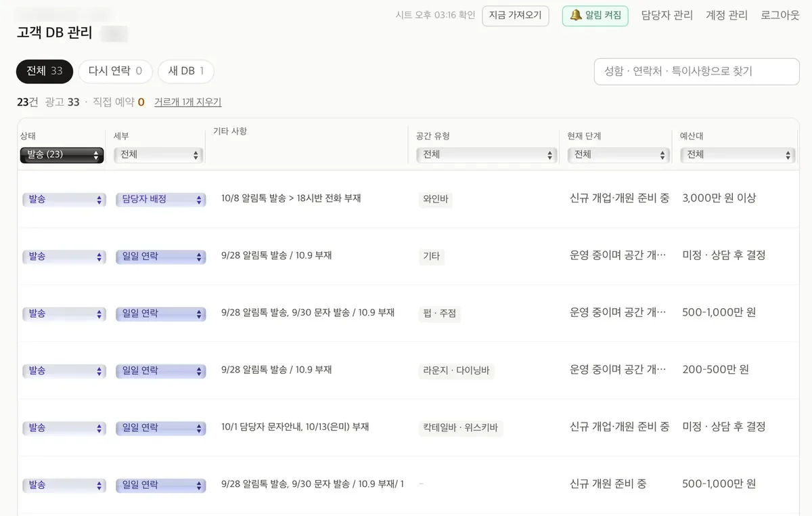Image resolution: width=812 pixels, height=516 pixels.
Task: Click the 펍 · 주점 tag
Action: (439, 314)
